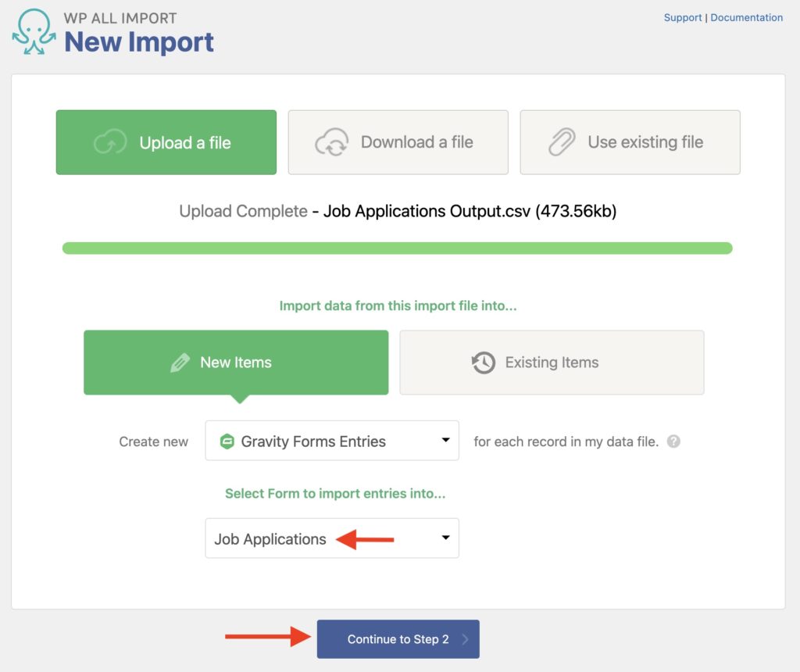The image size is (800, 672).
Task: Open the Job Applications form selector
Action: [331, 538]
